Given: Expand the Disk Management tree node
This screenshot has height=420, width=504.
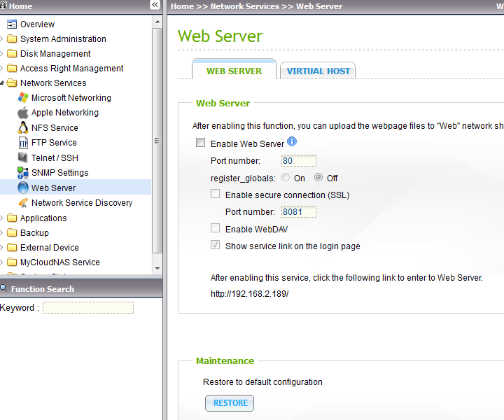Looking at the screenshot, I should pyautogui.click(x=2, y=54).
